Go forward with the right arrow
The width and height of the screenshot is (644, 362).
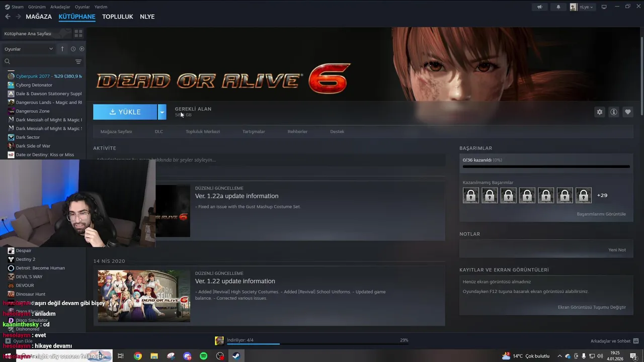pos(18,17)
